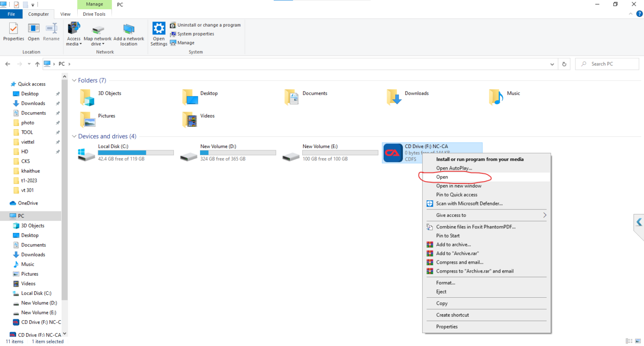Select the Add a network location icon

tap(129, 34)
